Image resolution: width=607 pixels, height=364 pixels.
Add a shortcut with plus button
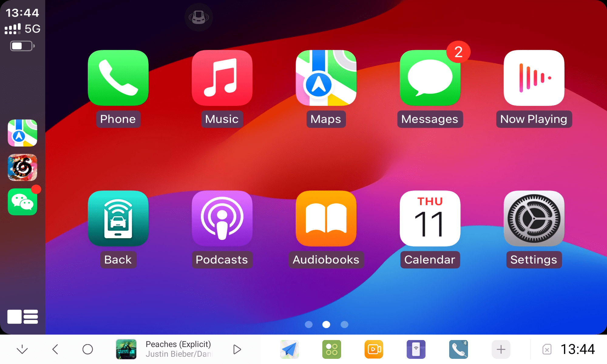[501, 349]
